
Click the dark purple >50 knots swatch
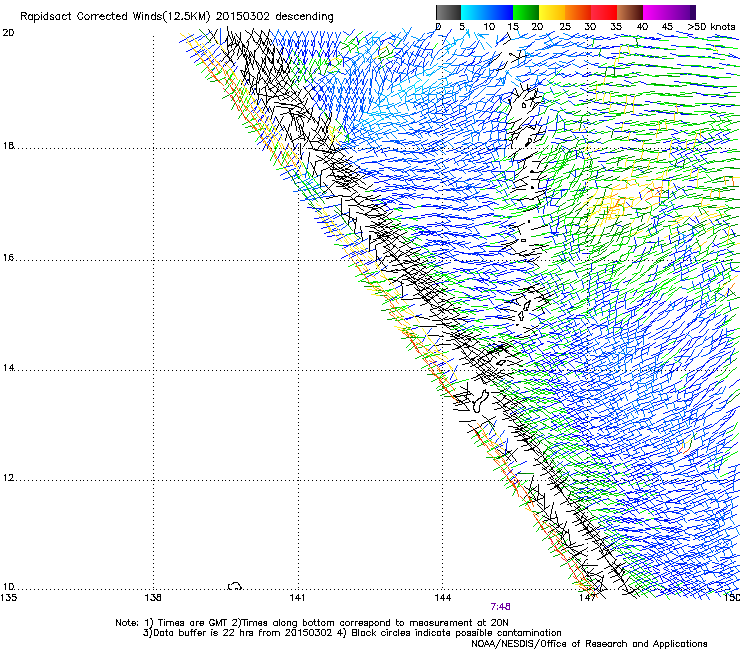coord(693,12)
